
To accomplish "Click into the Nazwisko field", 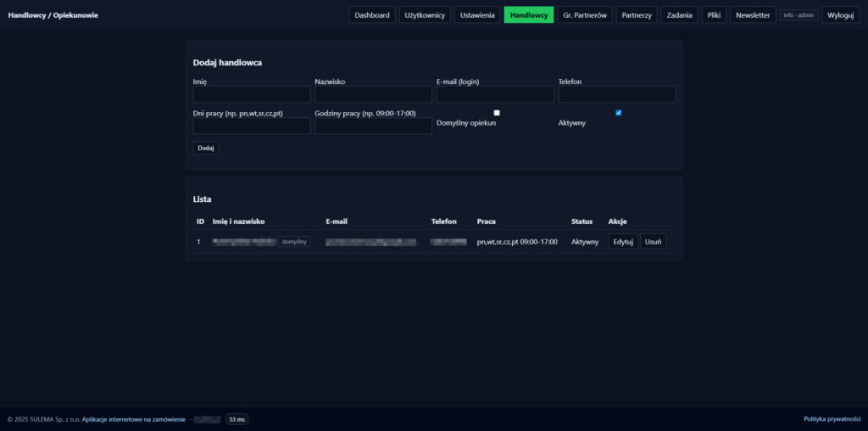I will click(373, 94).
